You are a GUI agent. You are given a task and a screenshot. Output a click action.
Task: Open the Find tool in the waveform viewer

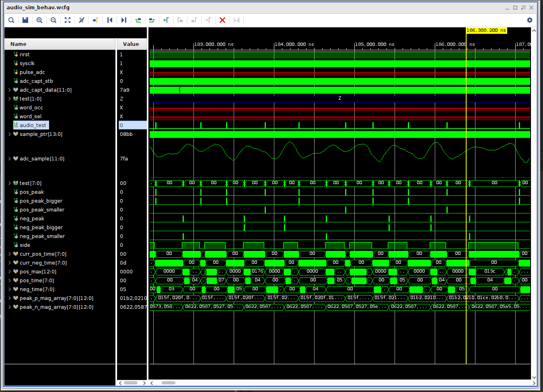tap(11, 20)
